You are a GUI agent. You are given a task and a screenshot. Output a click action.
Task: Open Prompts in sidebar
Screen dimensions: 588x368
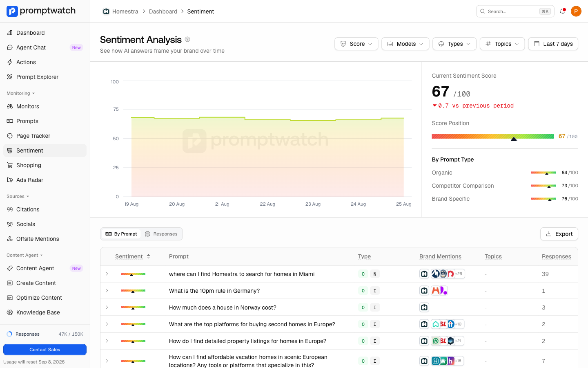[x=45, y=121]
